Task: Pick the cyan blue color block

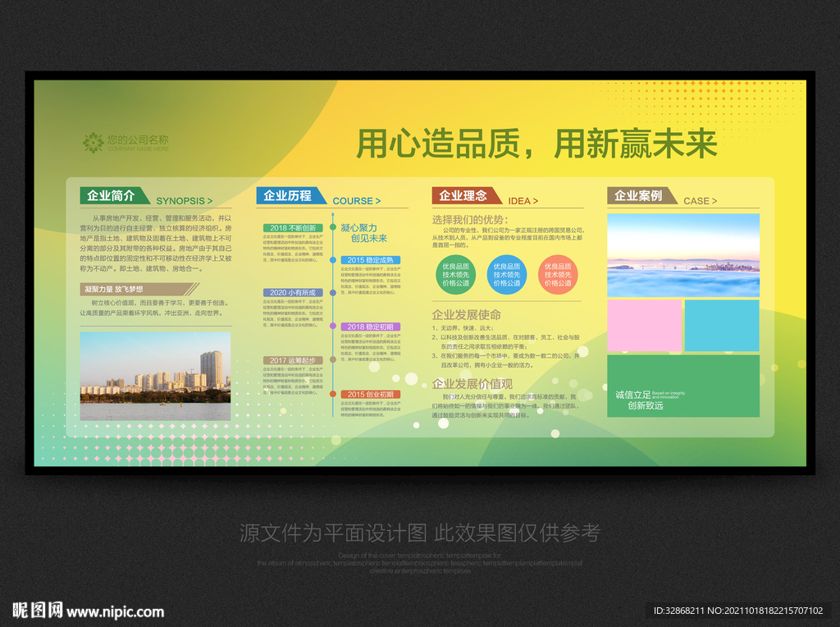Action: click(x=722, y=325)
